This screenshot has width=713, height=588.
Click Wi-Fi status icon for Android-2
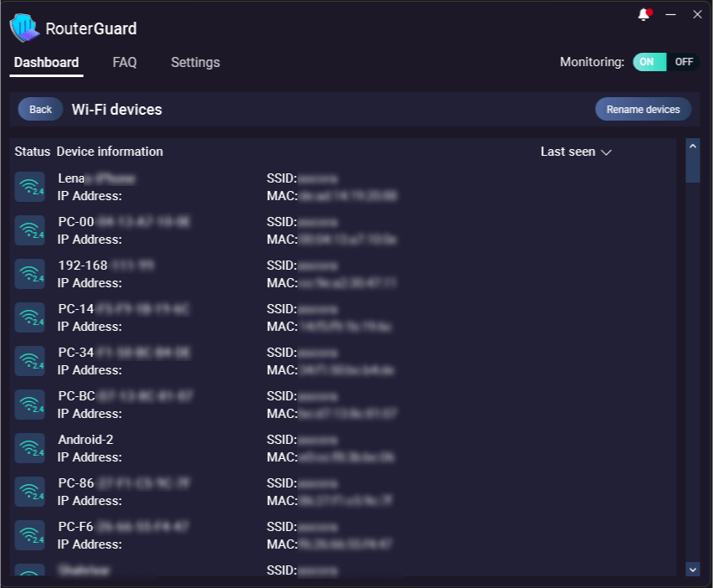tap(30, 448)
